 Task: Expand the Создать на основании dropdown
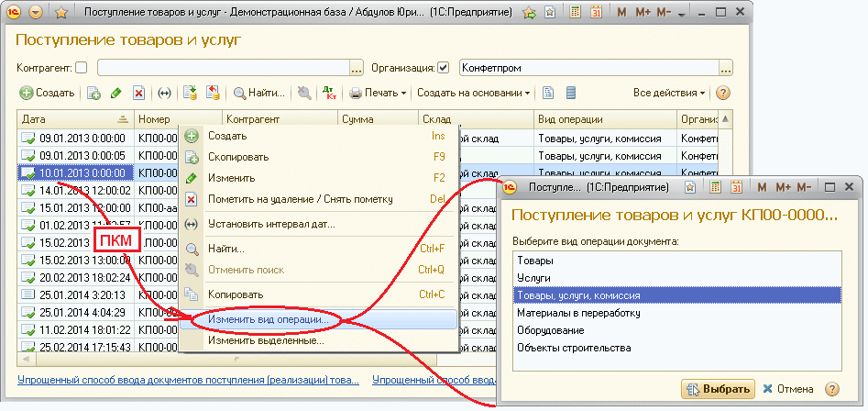pyautogui.click(x=473, y=93)
